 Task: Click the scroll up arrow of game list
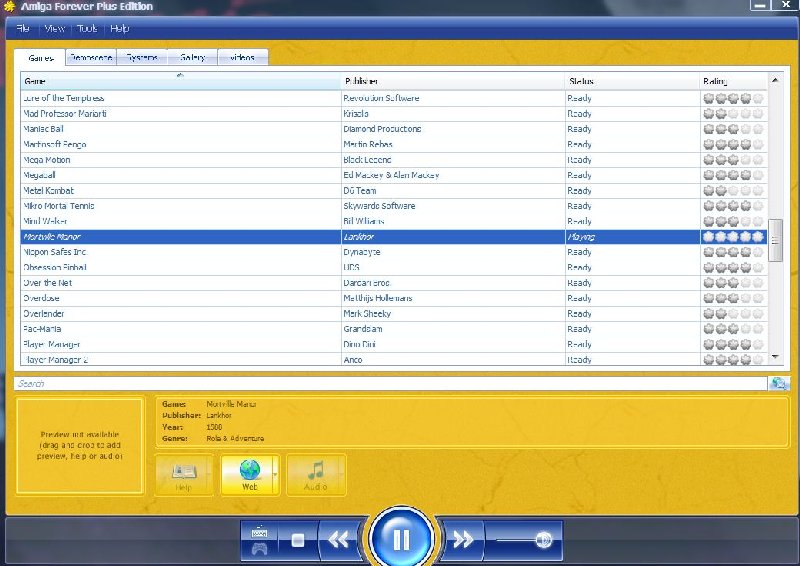775,80
